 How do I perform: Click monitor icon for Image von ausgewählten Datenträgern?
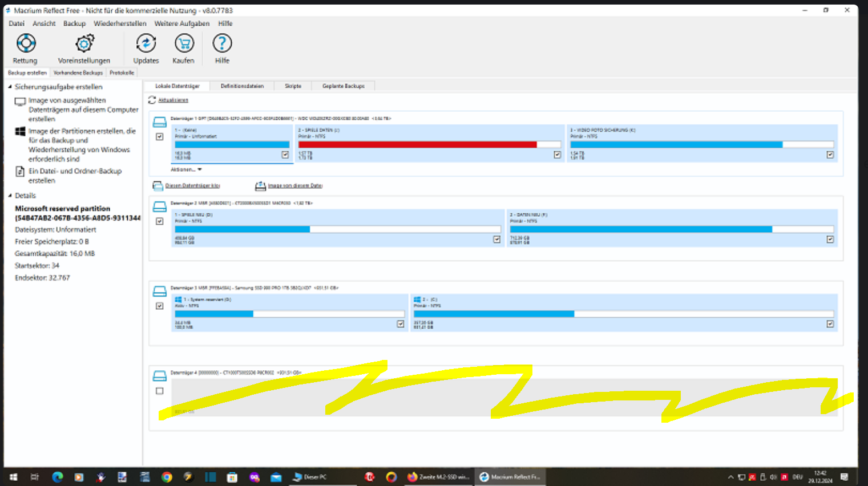click(x=20, y=102)
